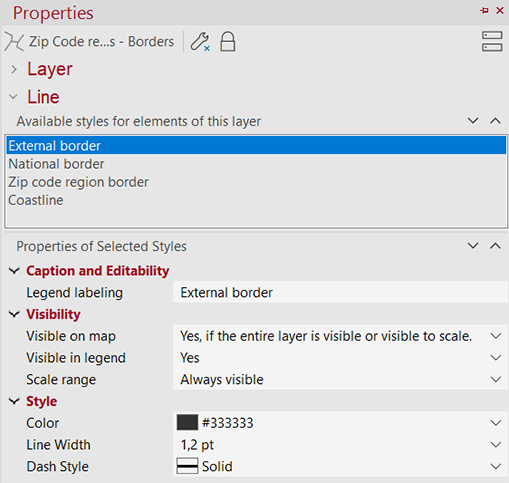The height and width of the screenshot is (483, 509).
Task: Select National border style
Action: click(x=256, y=164)
